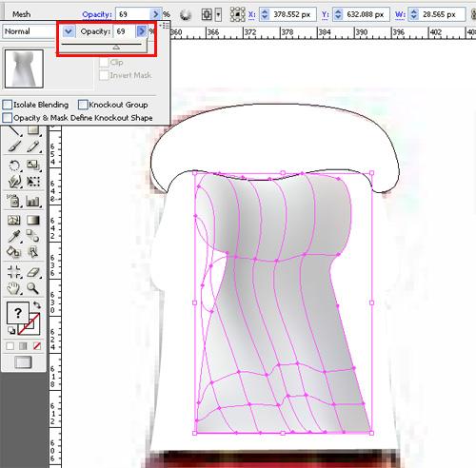
Task: Select the Zoom tool
Action: click(x=33, y=288)
